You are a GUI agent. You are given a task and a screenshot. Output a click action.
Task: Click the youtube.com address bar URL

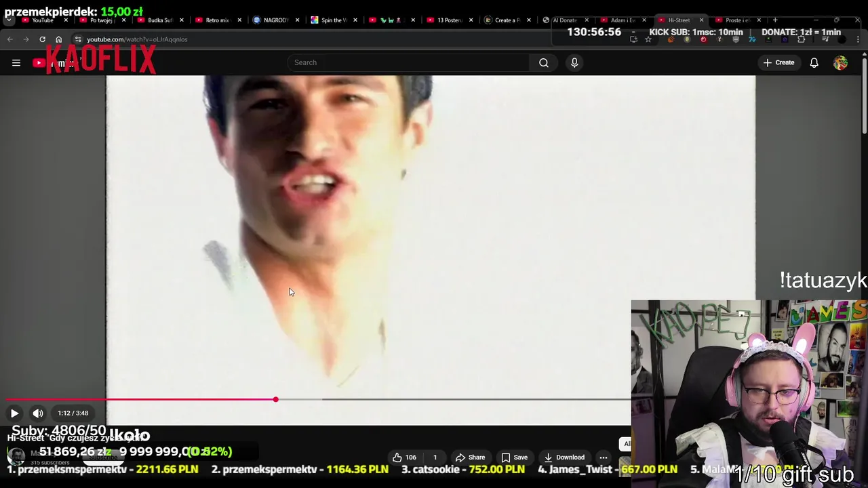137,39
